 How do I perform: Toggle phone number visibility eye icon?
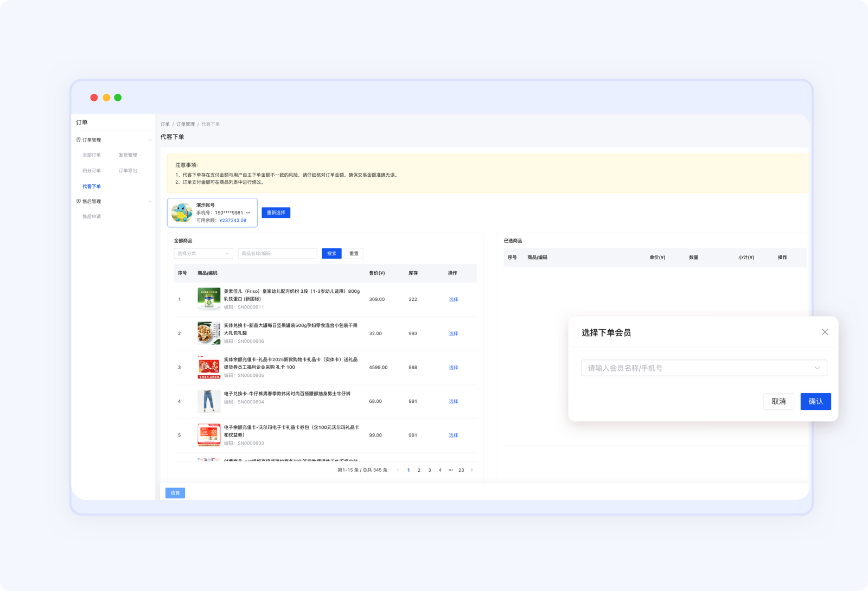coord(248,213)
